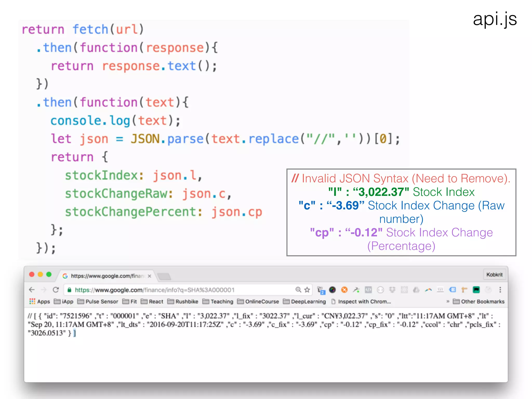This screenshot has width=532, height=399.
Task: Click the green flag extension icon
Action: (x=476, y=290)
